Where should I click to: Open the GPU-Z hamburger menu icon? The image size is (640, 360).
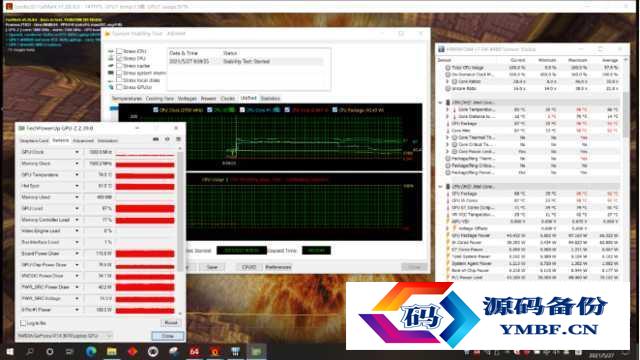coord(178,140)
